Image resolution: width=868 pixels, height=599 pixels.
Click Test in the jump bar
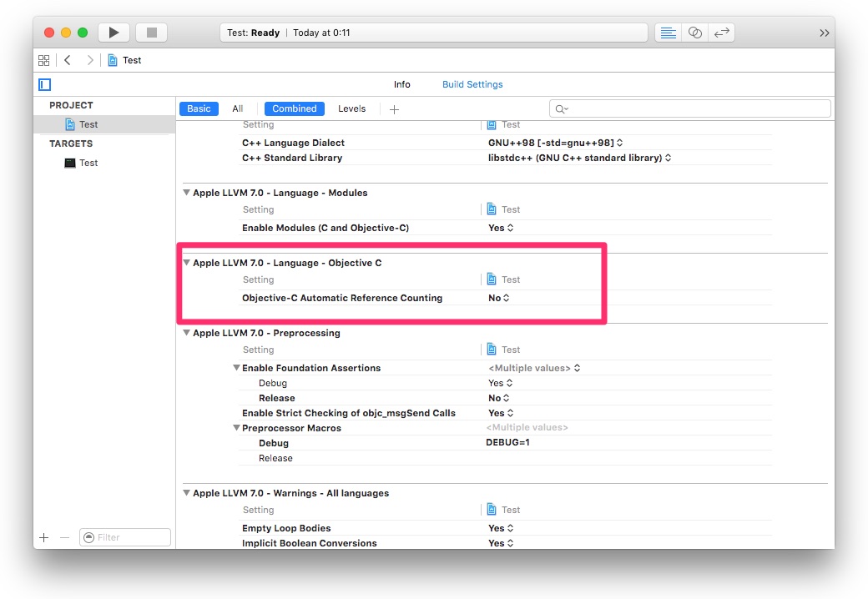pyautogui.click(x=132, y=60)
